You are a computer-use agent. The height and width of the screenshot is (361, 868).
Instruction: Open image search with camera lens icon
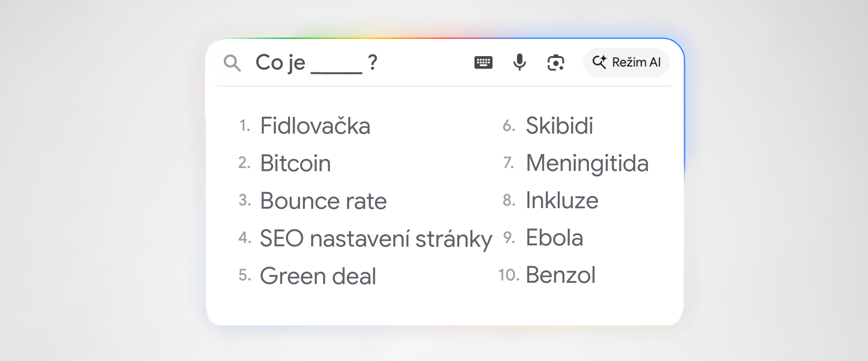(x=556, y=63)
